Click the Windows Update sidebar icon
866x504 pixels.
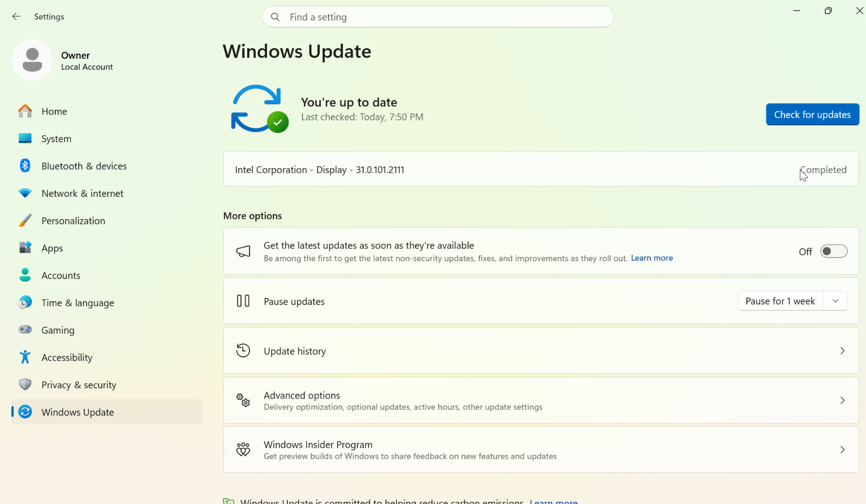(25, 412)
